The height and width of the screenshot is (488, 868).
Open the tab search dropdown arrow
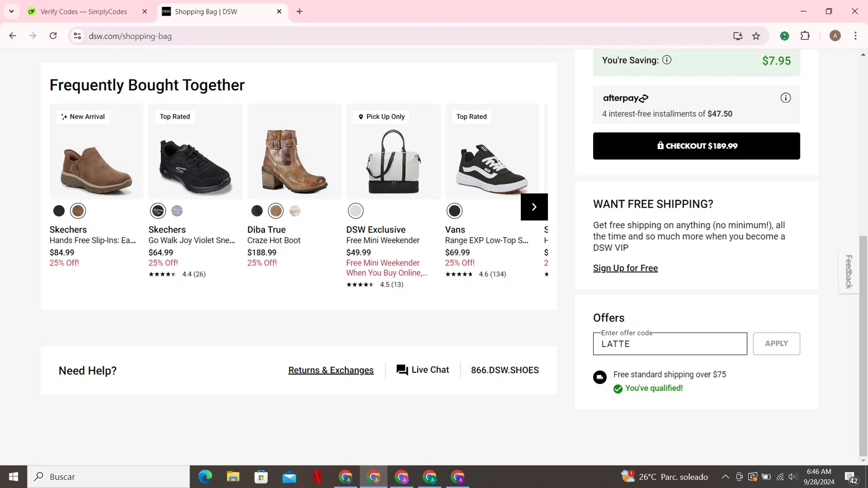[12, 12]
